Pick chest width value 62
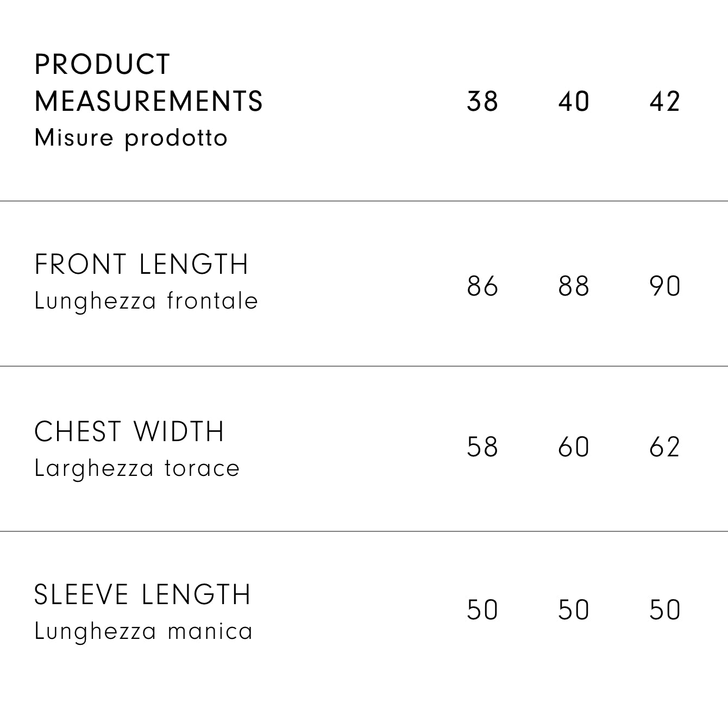 (664, 447)
